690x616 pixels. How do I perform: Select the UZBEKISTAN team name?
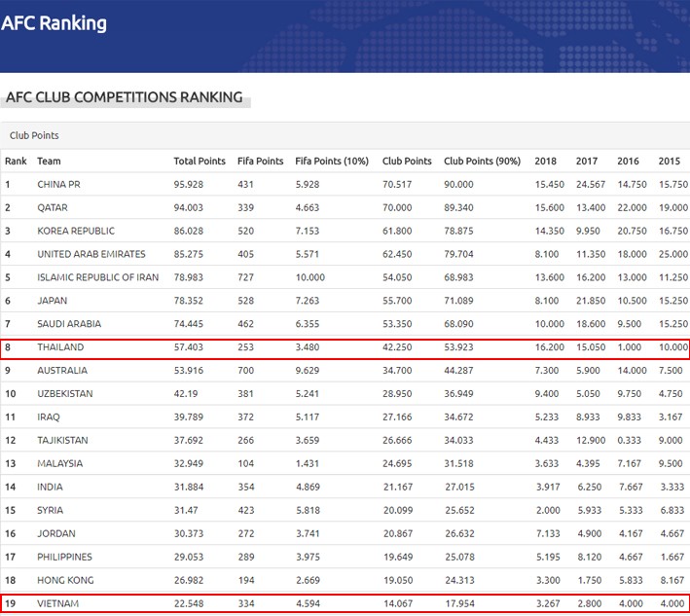65,394
